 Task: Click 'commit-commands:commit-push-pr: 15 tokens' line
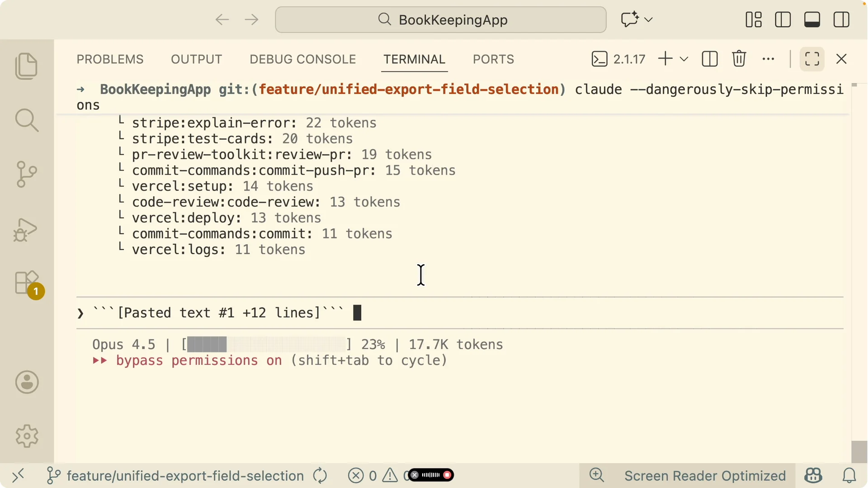pos(293,171)
